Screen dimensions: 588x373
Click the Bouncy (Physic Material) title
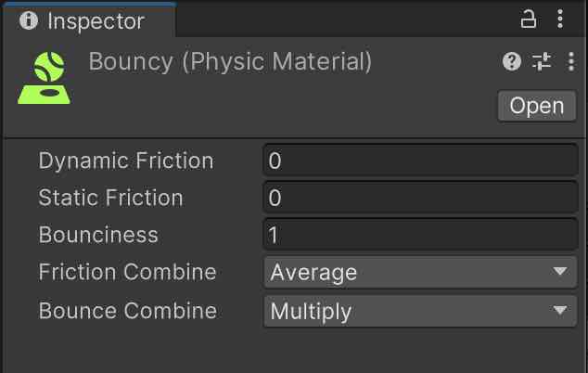(230, 62)
